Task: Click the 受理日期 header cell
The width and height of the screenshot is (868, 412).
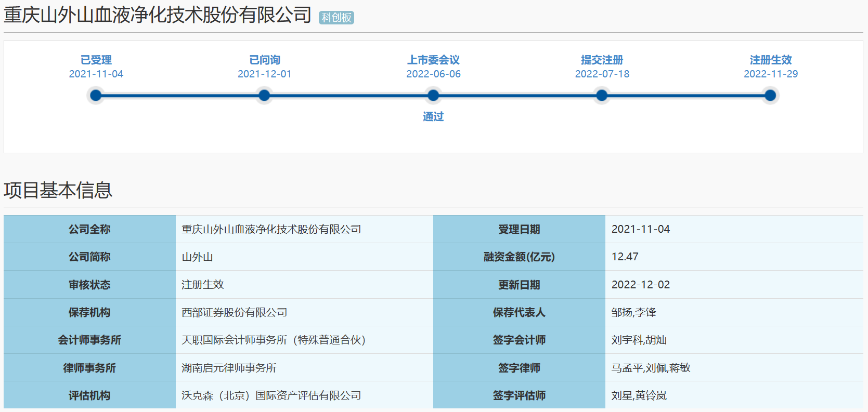Action: pos(519,229)
